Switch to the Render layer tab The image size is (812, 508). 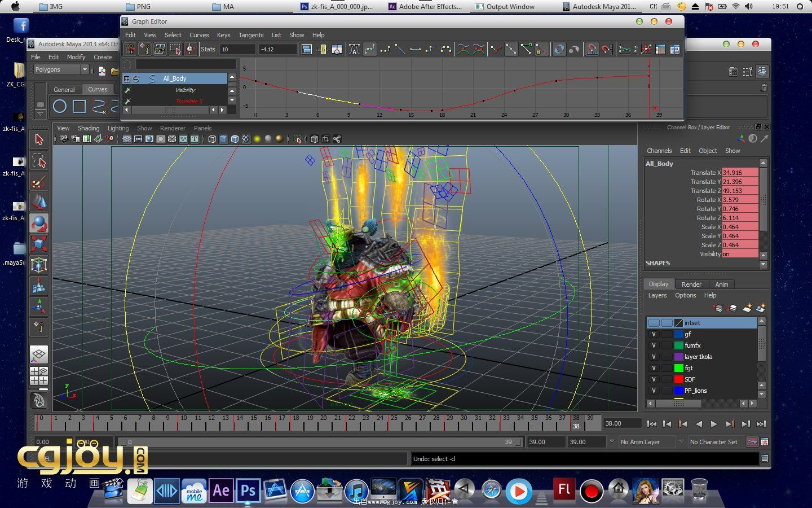691,284
